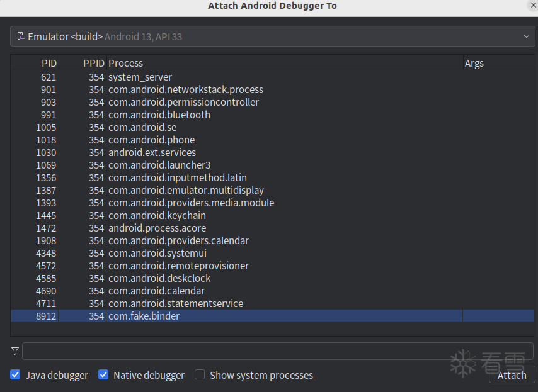
Task: Enable Show system processes
Action: click(x=200, y=375)
